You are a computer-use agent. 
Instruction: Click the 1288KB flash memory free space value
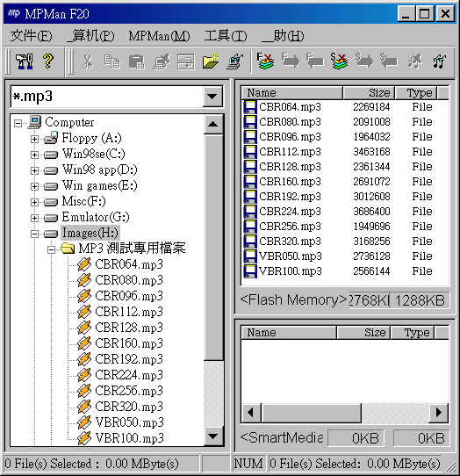[x=420, y=300]
